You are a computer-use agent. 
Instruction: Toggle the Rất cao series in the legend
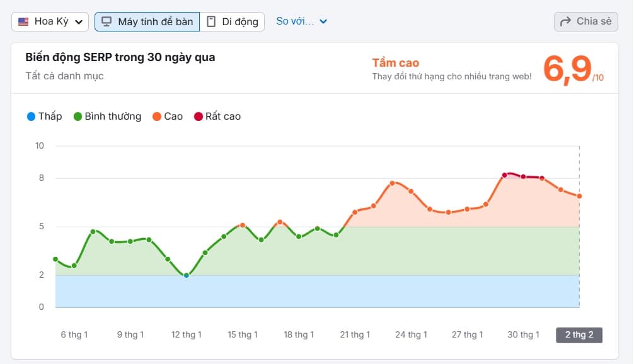tap(217, 116)
